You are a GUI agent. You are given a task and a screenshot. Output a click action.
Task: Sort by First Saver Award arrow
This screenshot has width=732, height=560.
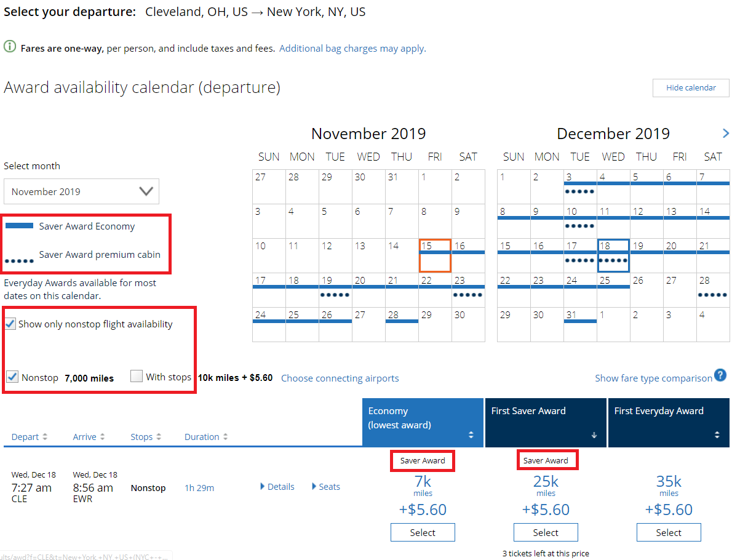[594, 435]
